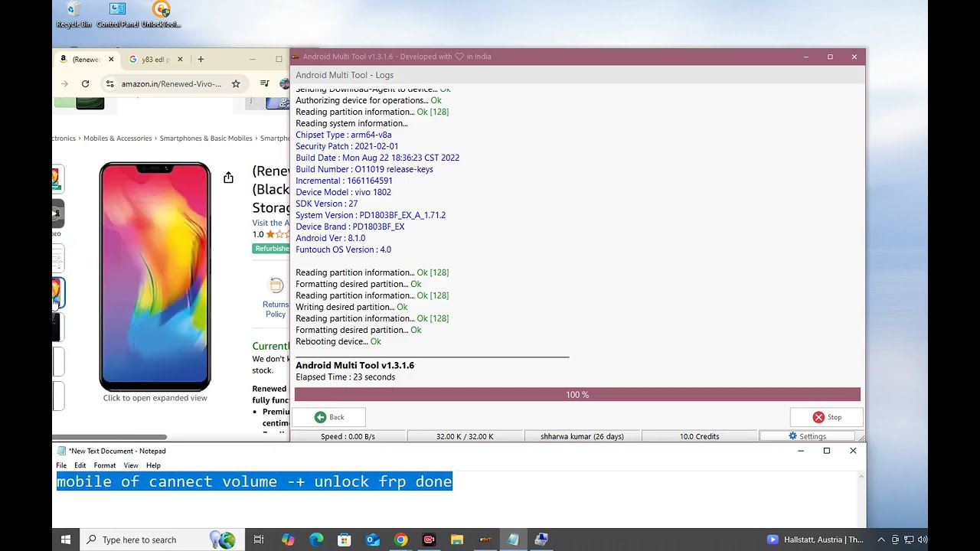Click the Returns Policy icon on Amazon
The image size is (980, 551).
click(x=276, y=285)
